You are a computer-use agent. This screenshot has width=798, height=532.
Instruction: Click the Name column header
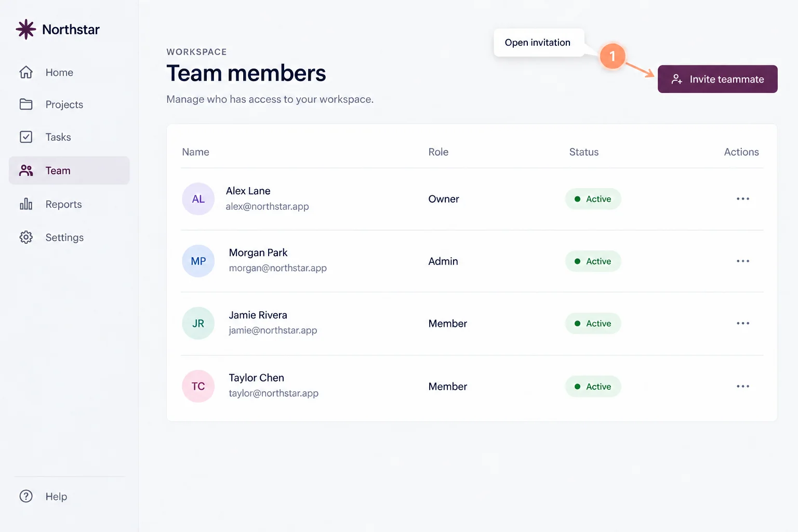195,152
